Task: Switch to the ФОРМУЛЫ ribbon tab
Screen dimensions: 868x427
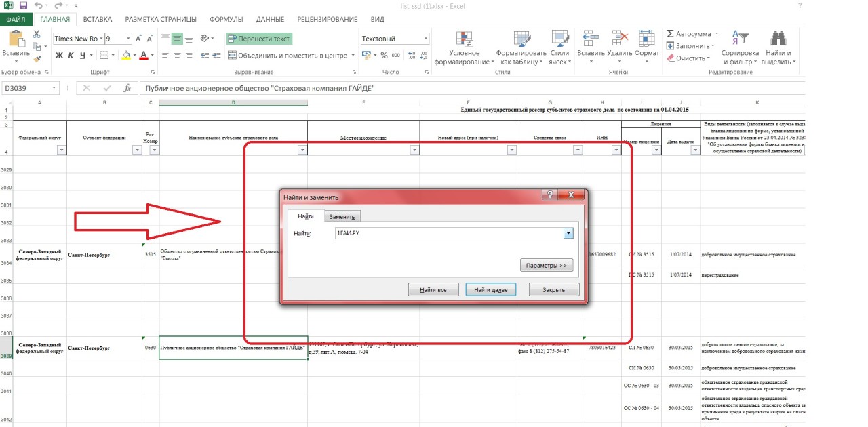Action: point(227,20)
